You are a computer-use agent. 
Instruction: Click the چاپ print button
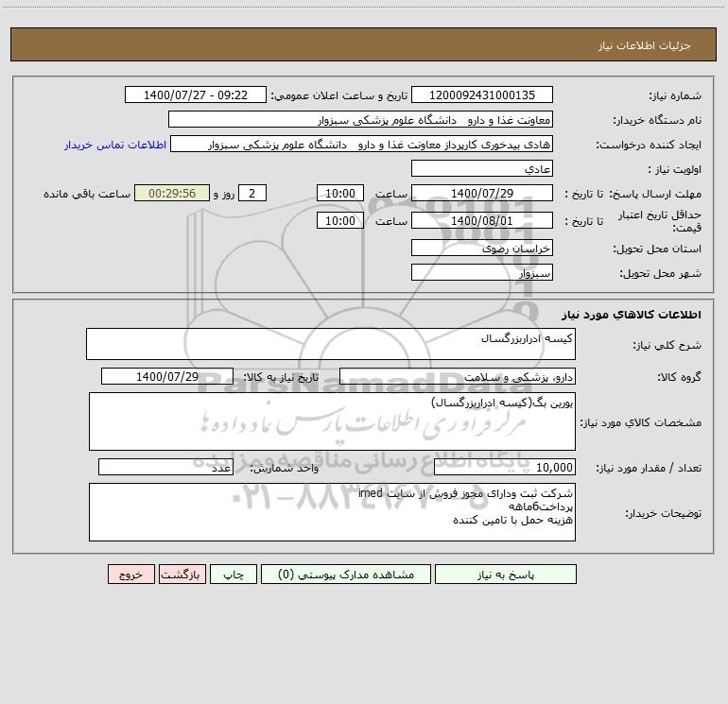pyautogui.click(x=234, y=574)
